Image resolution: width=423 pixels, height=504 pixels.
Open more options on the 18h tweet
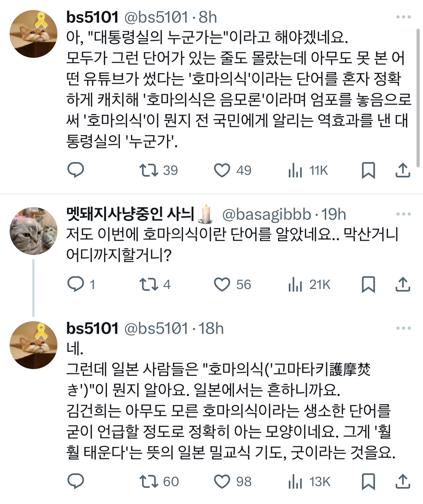tap(403, 328)
